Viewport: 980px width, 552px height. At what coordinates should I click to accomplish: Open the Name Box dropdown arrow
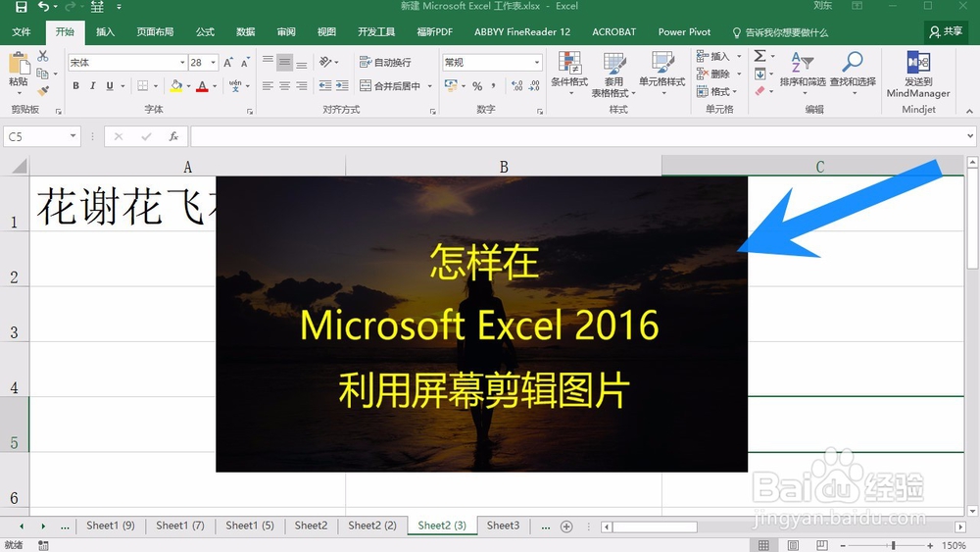tap(73, 136)
